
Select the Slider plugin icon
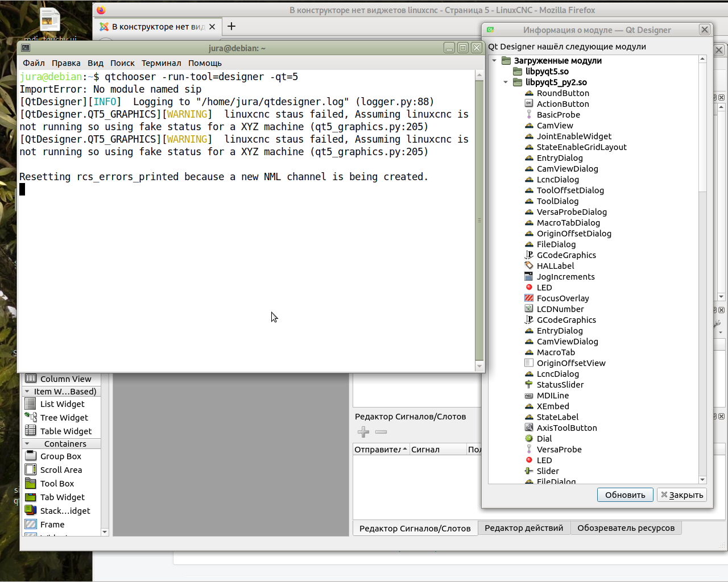[x=529, y=471]
